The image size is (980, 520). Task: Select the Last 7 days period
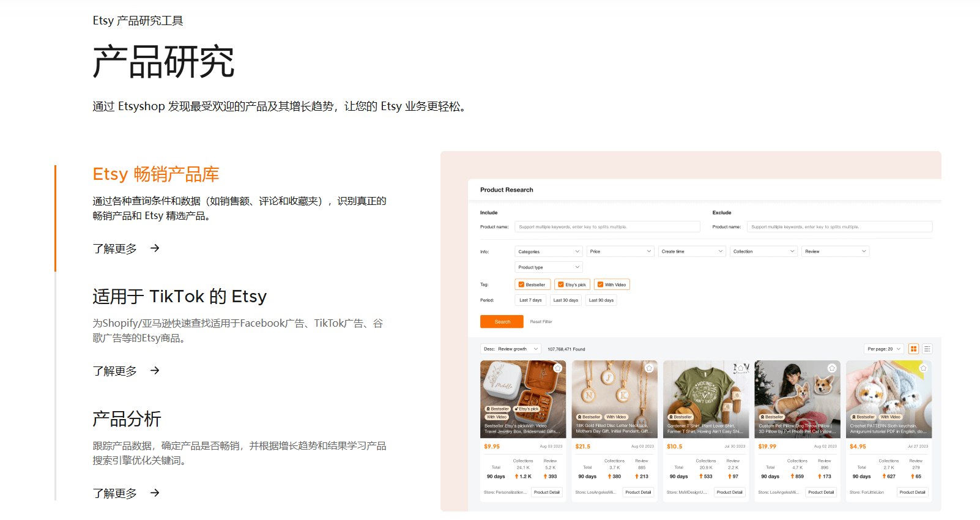click(530, 300)
